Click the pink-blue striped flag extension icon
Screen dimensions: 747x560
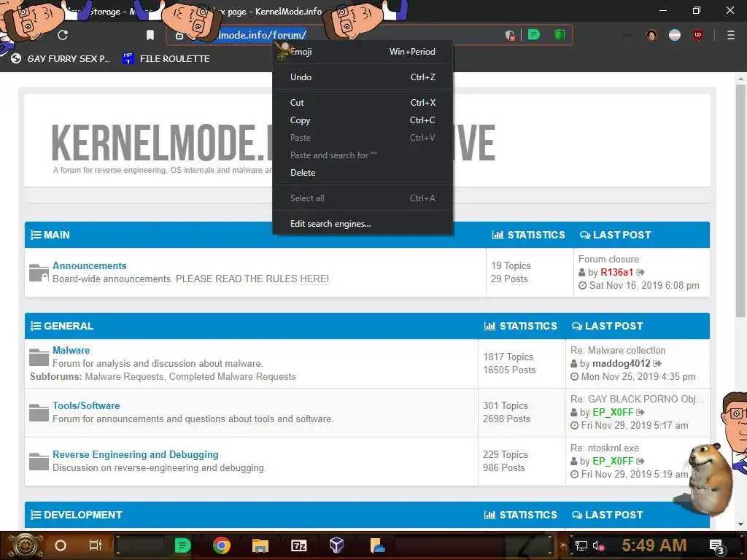point(675,35)
